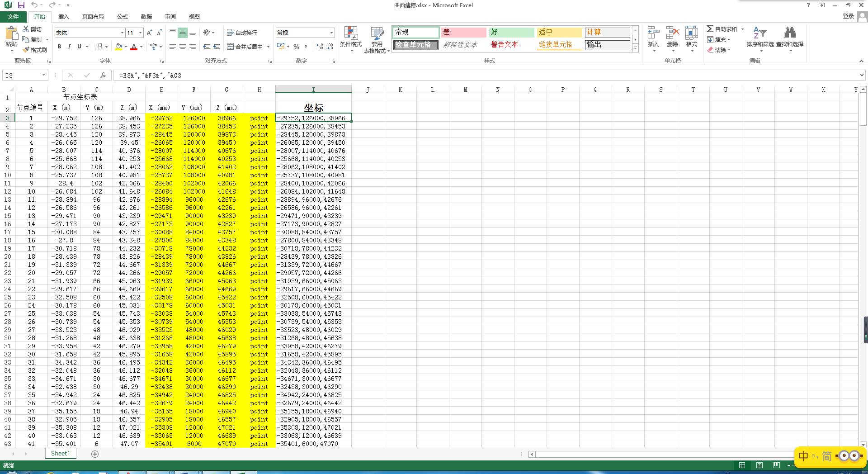Image resolution: width=868 pixels, height=474 pixels.
Task: Open Format as Table (套用表格格式)
Action: 377,40
